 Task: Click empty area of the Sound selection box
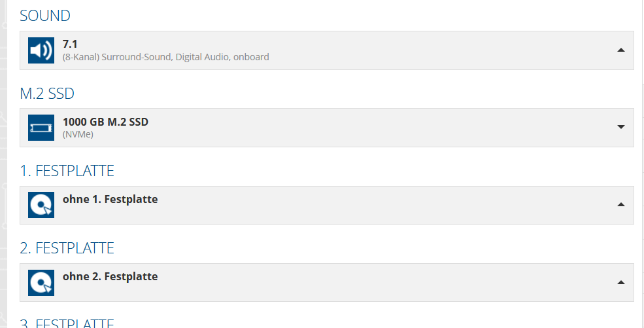tap(425, 50)
